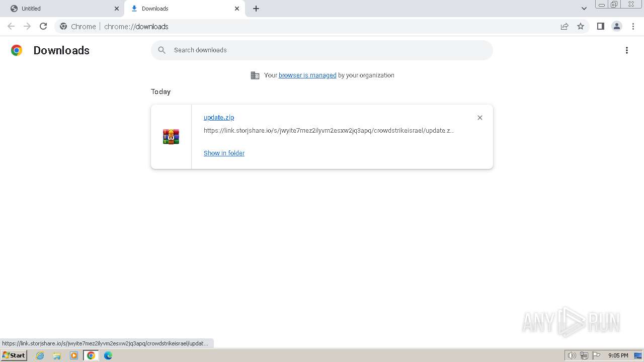Image resolution: width=644 pixels, height=362 pixels.
Task: Close the Untitled tab
Action: coord(117,9)
